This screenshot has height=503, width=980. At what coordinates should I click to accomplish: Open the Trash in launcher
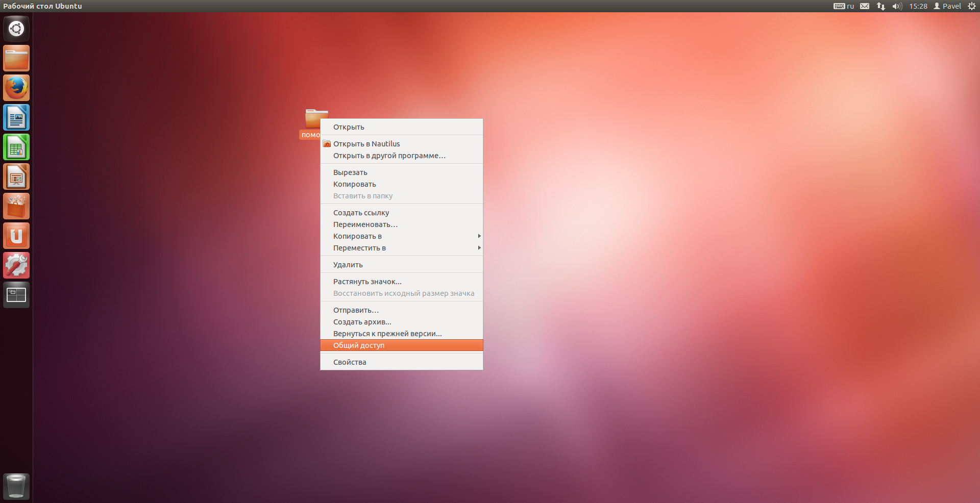pyautogui.click(x=16, y=486)
